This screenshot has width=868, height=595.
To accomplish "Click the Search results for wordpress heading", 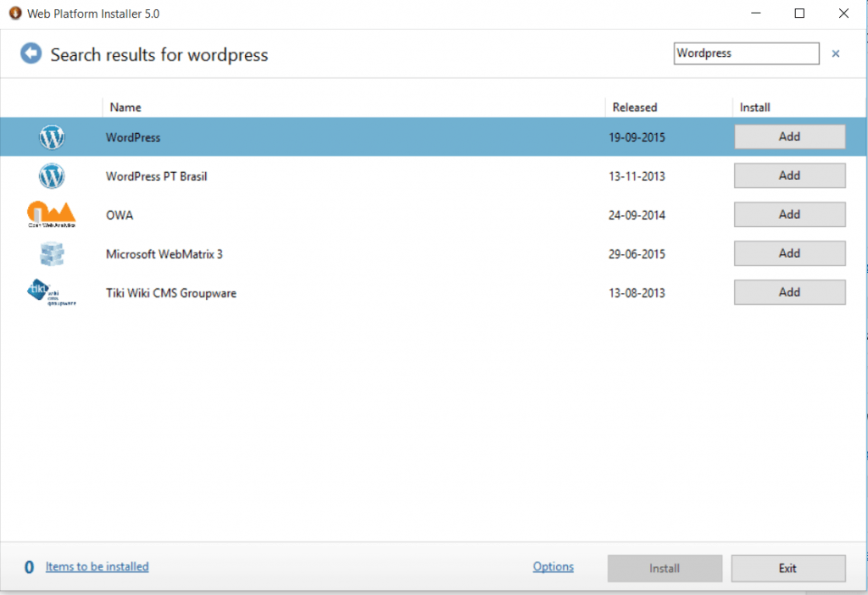I will click(159, 55).
